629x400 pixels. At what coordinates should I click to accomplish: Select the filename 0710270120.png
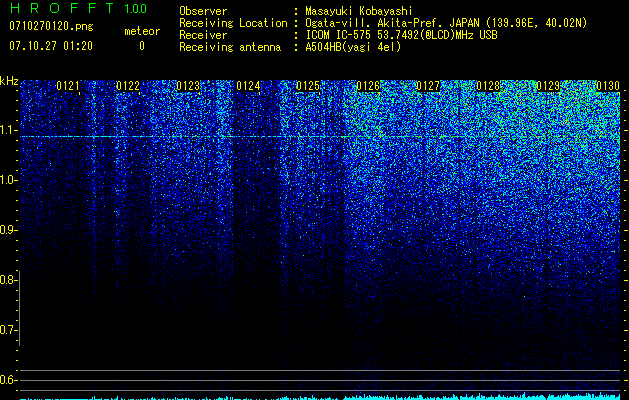click(51, 26)
